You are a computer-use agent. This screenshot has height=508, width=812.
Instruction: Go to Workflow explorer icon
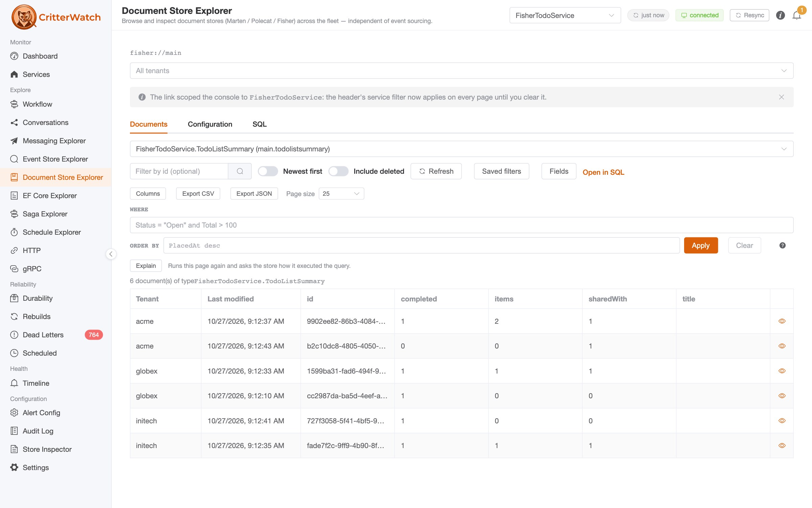[x=14, y=104]
